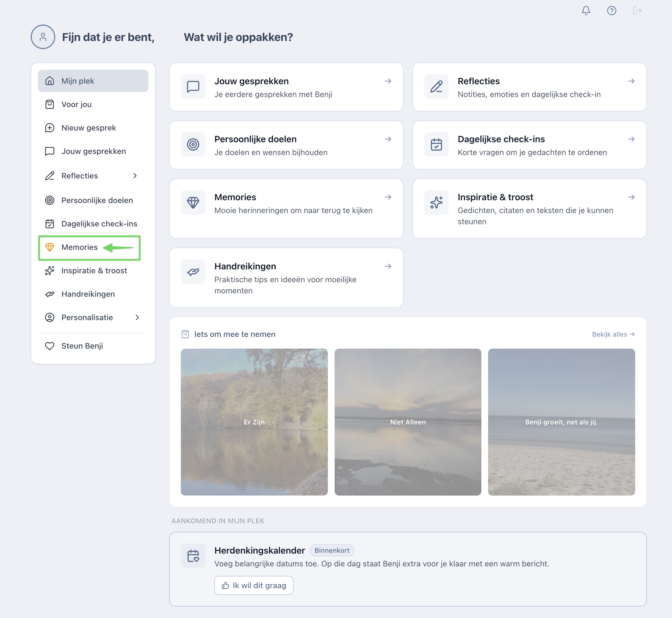This screenshot has width=672, height=618.
Task: Select Memories in the sidebar
Action: click(x=79, y=247)
